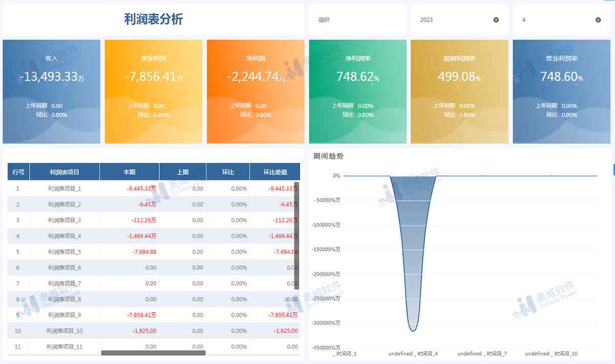This screenshot has height=364, width=615.
Task: Clear the 2023 year filter
Action: coord(495,19)
